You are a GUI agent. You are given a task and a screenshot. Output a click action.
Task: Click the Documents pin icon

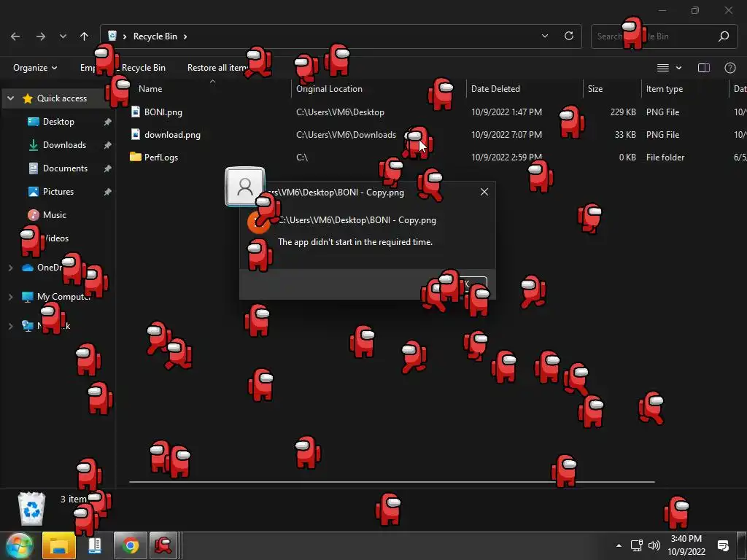(108, 168)
